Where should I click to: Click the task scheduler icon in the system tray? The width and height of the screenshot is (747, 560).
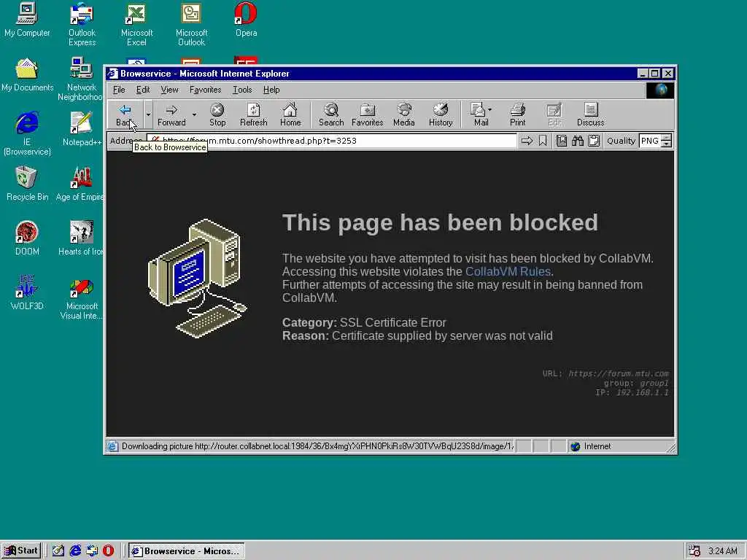click(x=694, y=551)
